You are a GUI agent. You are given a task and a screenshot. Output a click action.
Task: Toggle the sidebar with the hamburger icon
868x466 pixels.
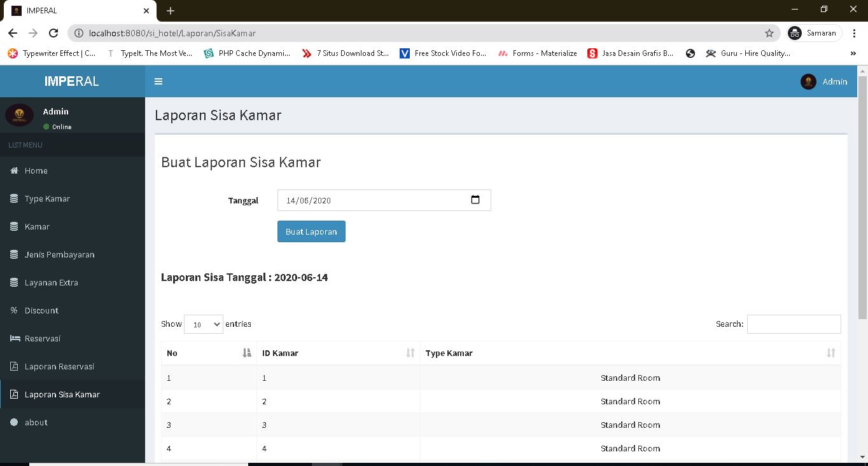point(158,81)
